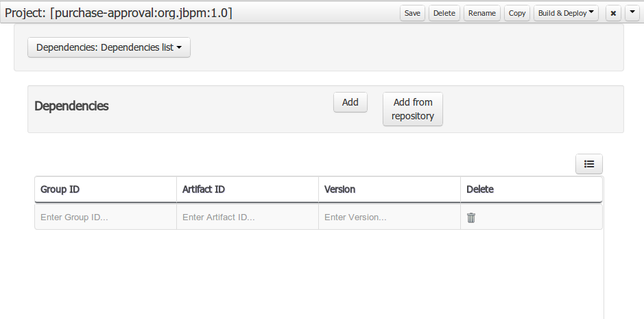Click Add from repository

(x=413, y=109)
